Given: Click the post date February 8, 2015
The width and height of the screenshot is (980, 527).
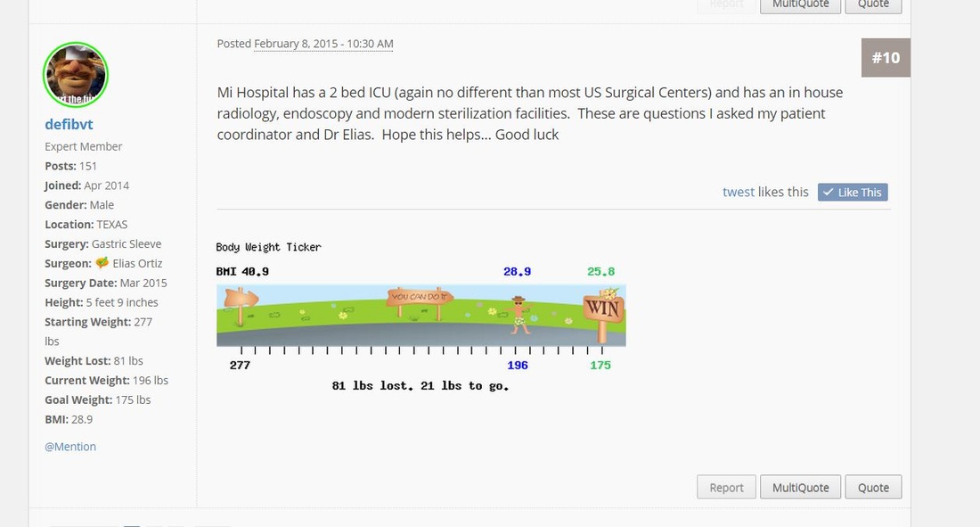Looking at the screenshot, I should 323,44.
